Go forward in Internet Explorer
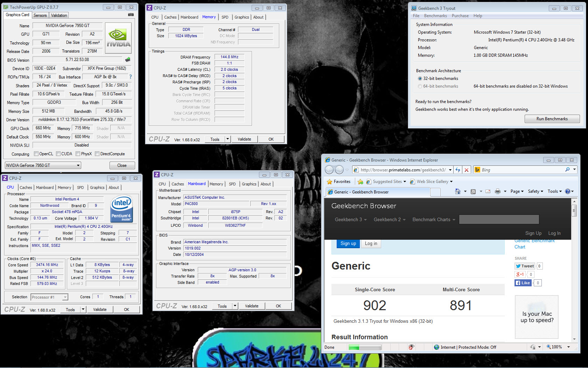 click(x=339, y=170)
